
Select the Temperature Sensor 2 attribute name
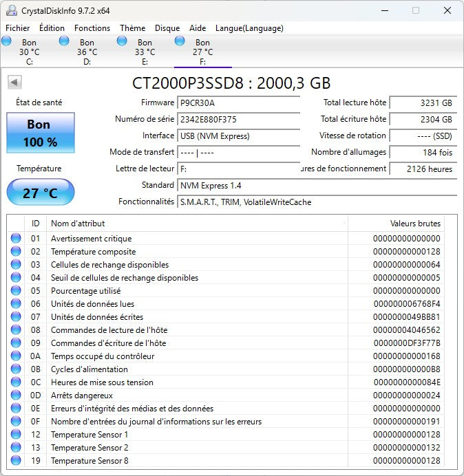89,448
